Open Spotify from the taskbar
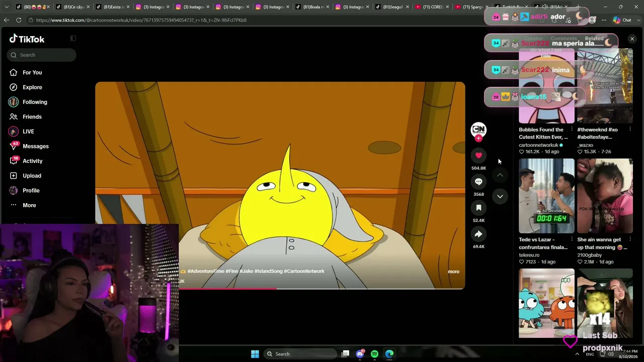Screen dimensions: 644x362 374,354
